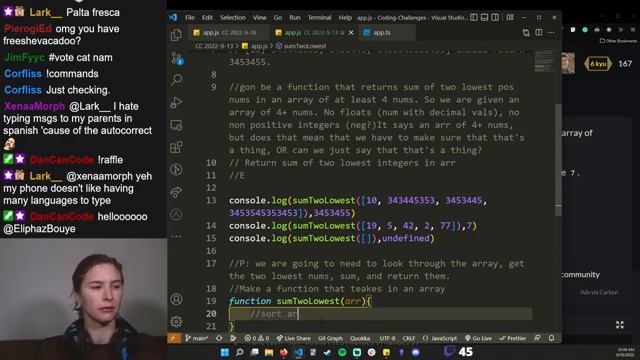Image resolution: width=640 pixels, height=360 pixels.
Task: Open the Live Share arrow icon in activity bar
Action: tap(176, 192)
